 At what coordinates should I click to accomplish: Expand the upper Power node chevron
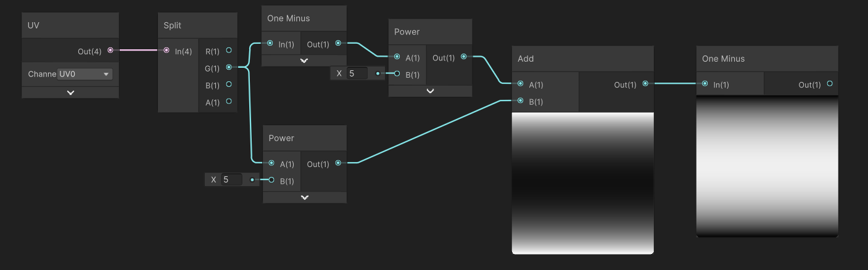[431, 91]
